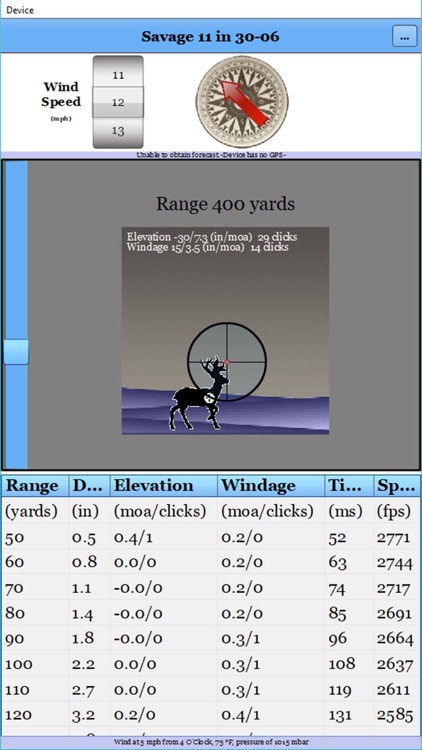Click the speed value 2585
This screenshot has width=422, height=750.
click(x=395, y=715)
